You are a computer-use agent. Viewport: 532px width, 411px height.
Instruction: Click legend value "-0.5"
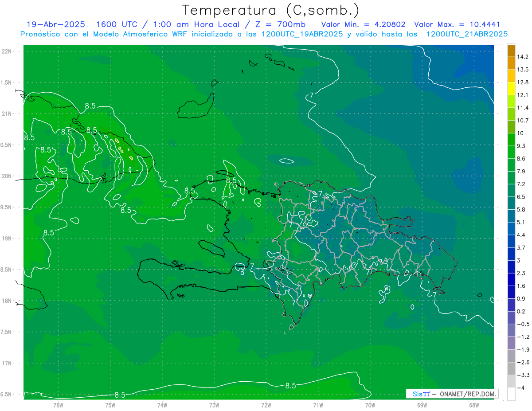523,324
